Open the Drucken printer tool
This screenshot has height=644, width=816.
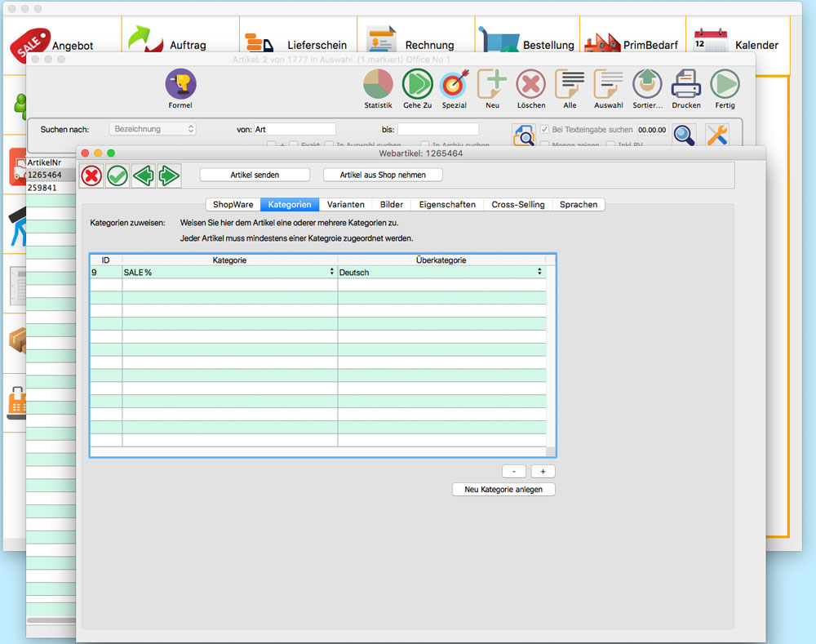click(x=685, y=83)
